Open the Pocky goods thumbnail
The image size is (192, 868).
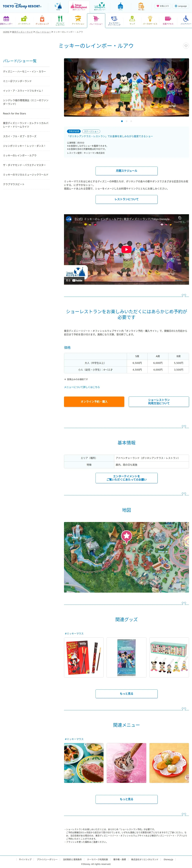[84, 657]
